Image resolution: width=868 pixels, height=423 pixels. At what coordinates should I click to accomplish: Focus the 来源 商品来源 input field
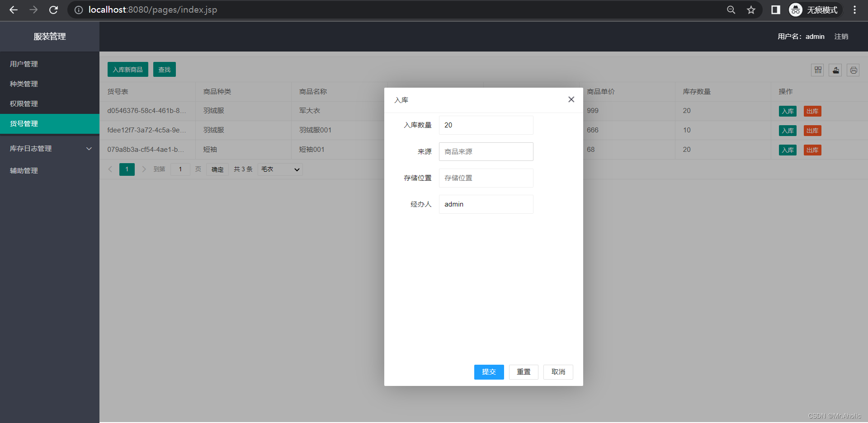486,152
